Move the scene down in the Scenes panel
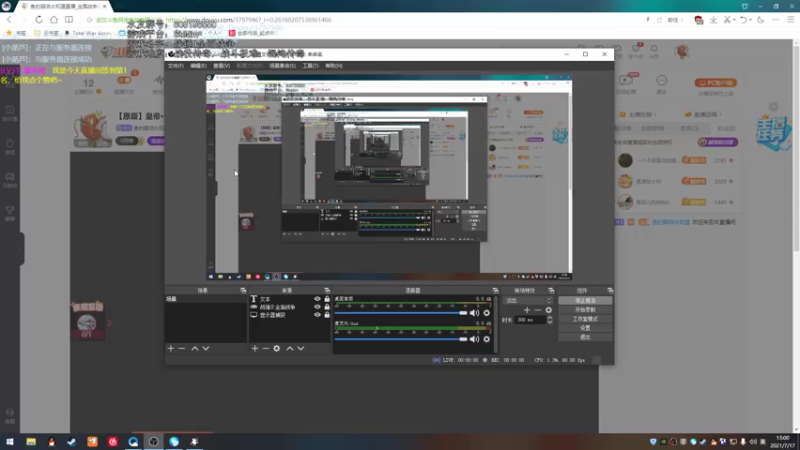Viewport: 800px width, 450px height. pos(206,348)
